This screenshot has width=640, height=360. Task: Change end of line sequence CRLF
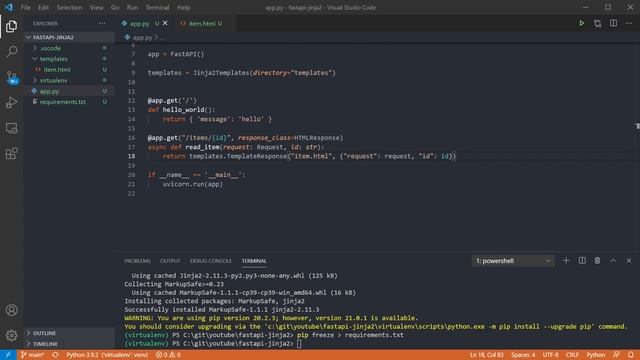pyautogui.click(x=572, y=355)
